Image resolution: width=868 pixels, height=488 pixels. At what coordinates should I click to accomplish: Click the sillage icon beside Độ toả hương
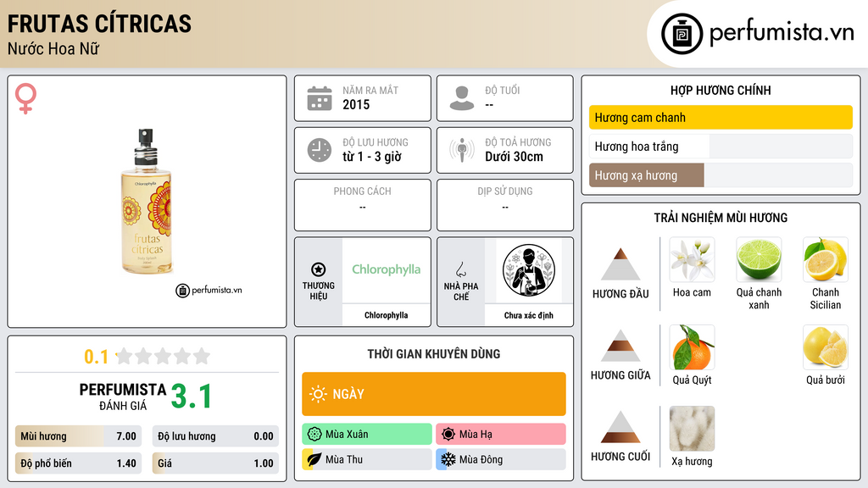tap(462, 150)
